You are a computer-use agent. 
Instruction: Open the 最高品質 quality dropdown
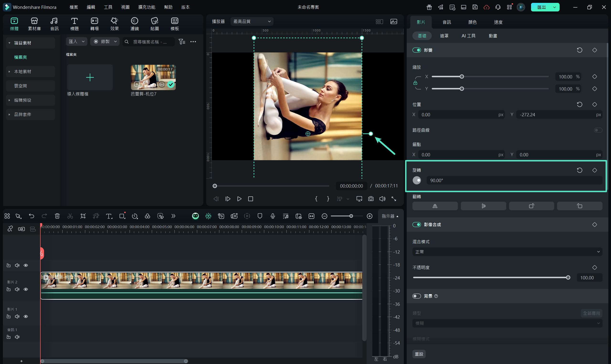(252, 22)
